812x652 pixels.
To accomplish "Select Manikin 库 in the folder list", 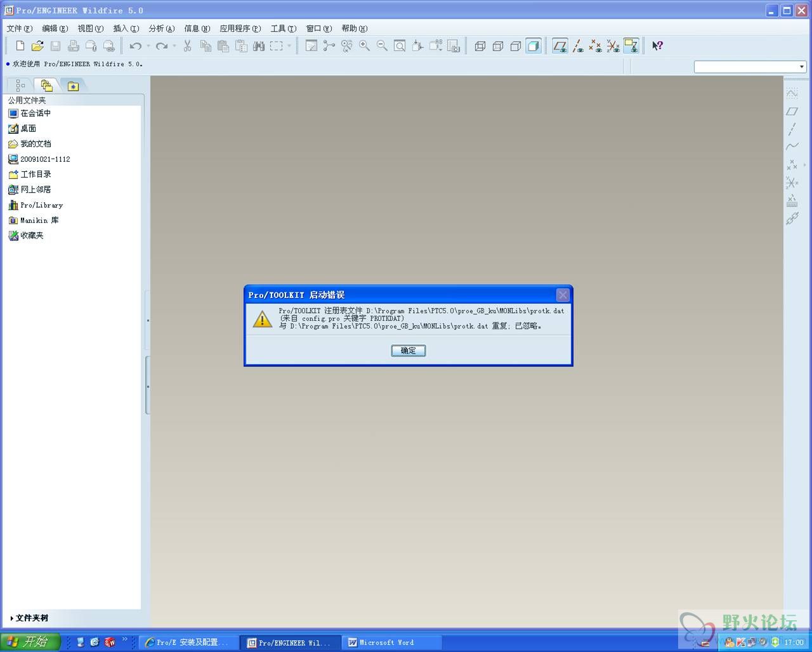I will pos(33,220).
